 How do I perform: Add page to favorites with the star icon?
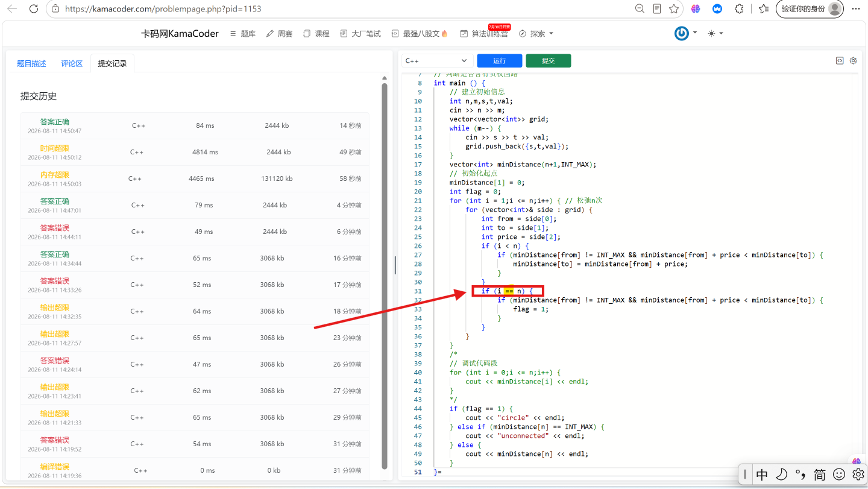pos(674,8)
